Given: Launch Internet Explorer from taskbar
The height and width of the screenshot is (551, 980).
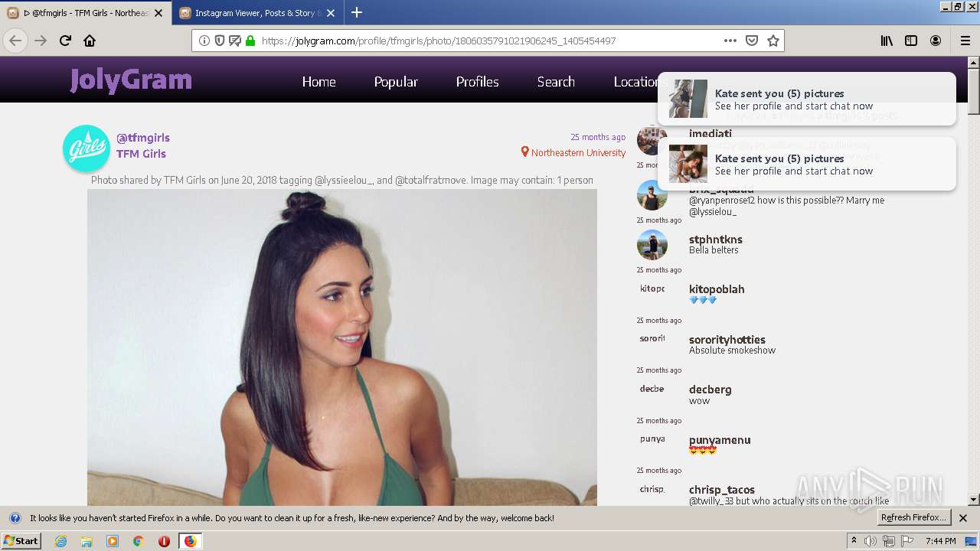Looking at the screenshot, I should (60, 541).
